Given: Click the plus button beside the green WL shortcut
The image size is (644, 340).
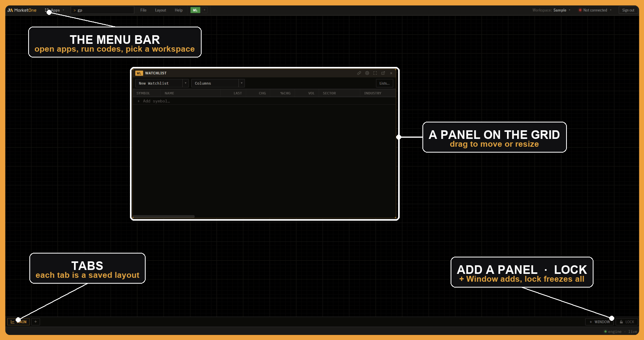Looking at the screenshot, I should [204, 10].
